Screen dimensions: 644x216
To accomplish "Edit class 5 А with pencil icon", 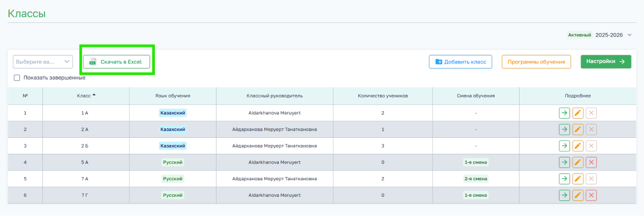I will [578, 162].
